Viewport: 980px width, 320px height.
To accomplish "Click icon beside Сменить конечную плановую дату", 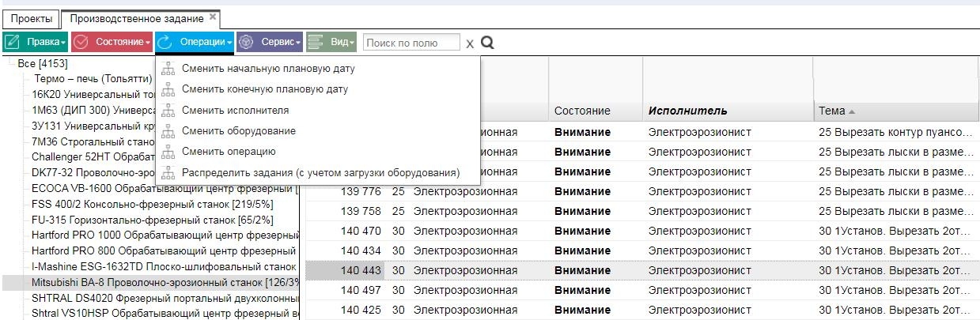I will point(167,89).
